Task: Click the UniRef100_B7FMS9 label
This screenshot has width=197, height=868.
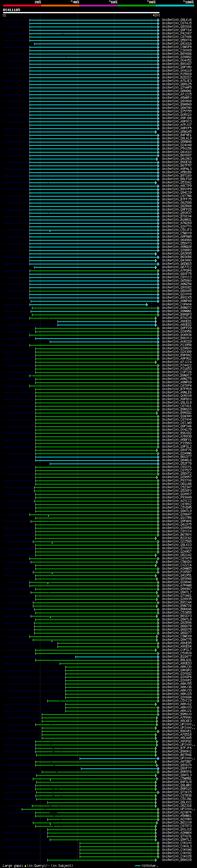Action: point(177,389)
